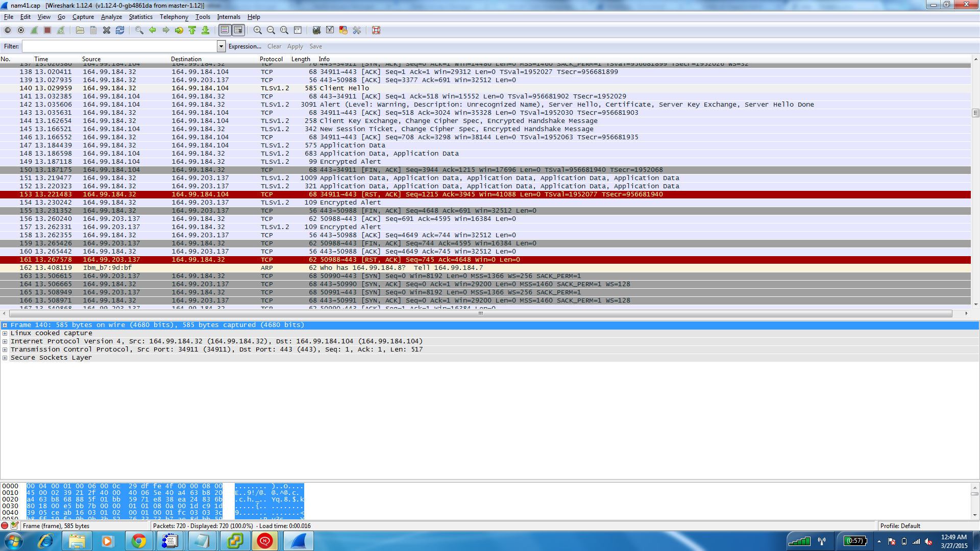Jump to a specific packet number
The width and height of the screenshot is (980, 551).
[179, 31]
